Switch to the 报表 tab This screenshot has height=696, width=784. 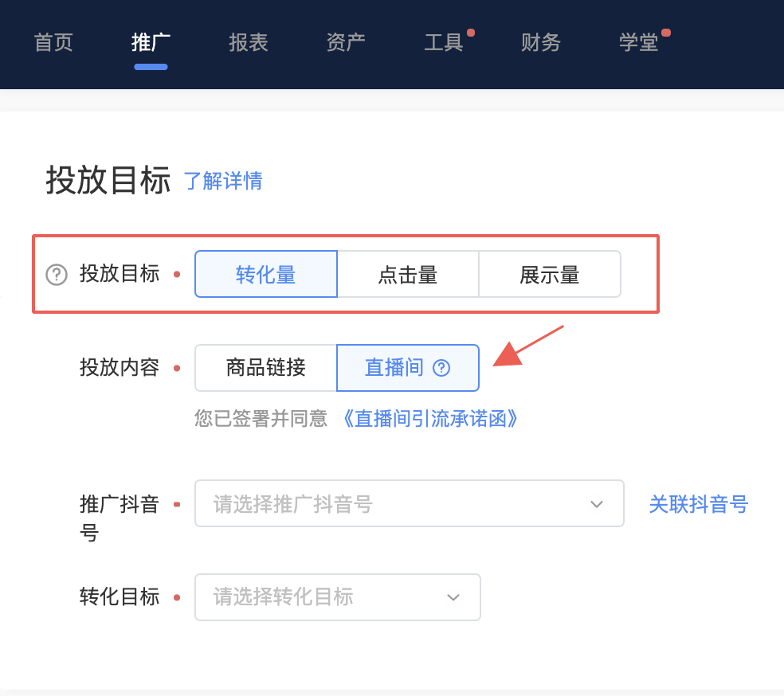click(248, 44)
